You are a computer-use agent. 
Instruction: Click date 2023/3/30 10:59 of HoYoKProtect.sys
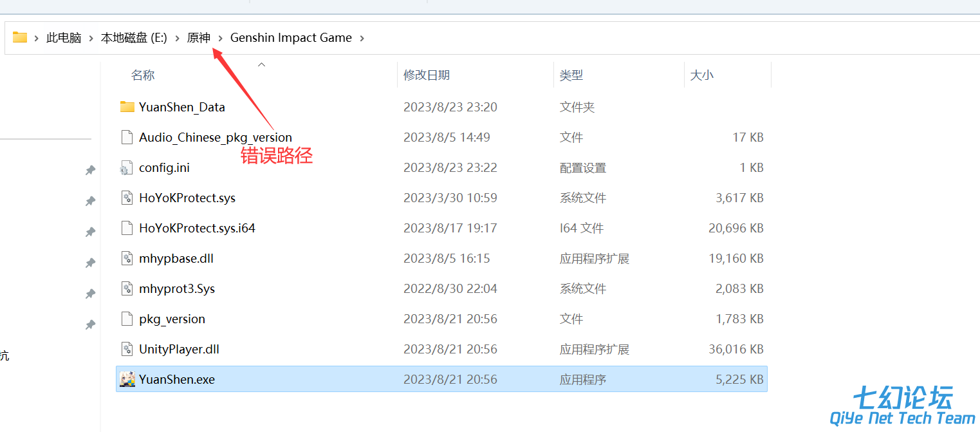pos(450,198)
